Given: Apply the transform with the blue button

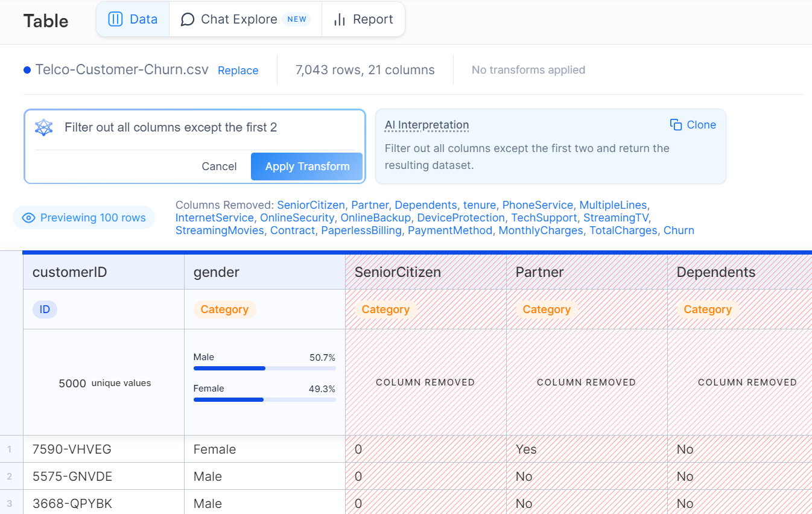Looking at the screenshot, I should (306, 166).
